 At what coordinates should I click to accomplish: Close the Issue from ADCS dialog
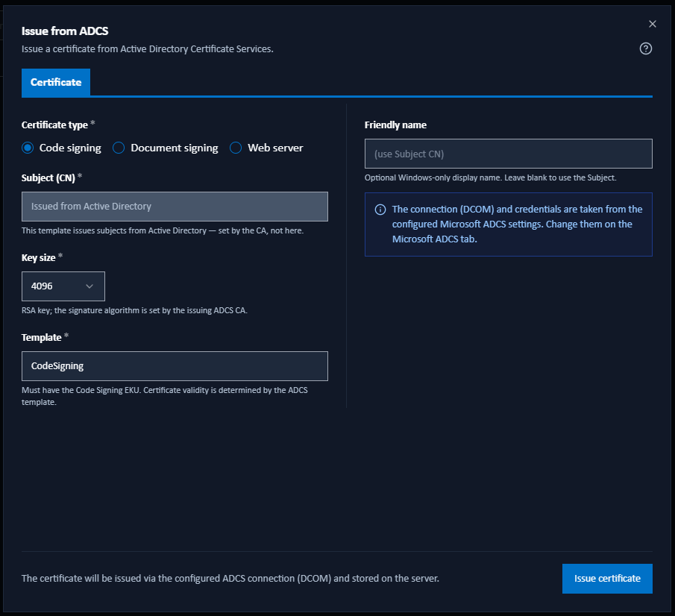(x=652, y=24)
